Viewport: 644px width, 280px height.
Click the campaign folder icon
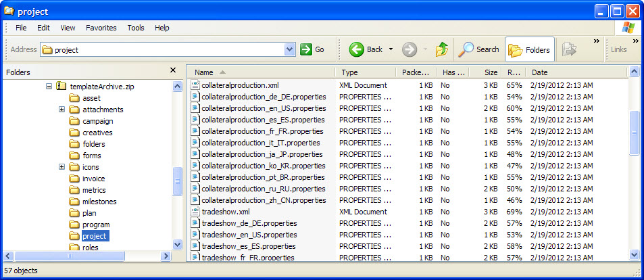tap(74, 121)
